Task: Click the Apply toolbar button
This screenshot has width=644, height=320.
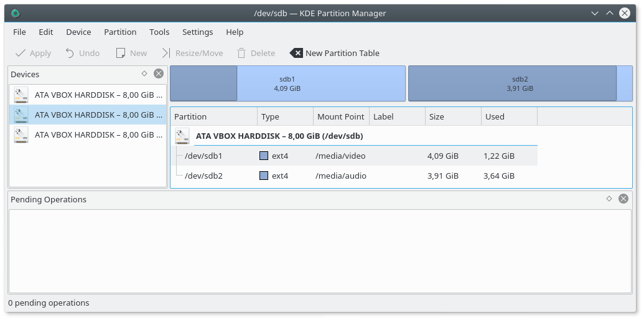Action: pos(33,53)
